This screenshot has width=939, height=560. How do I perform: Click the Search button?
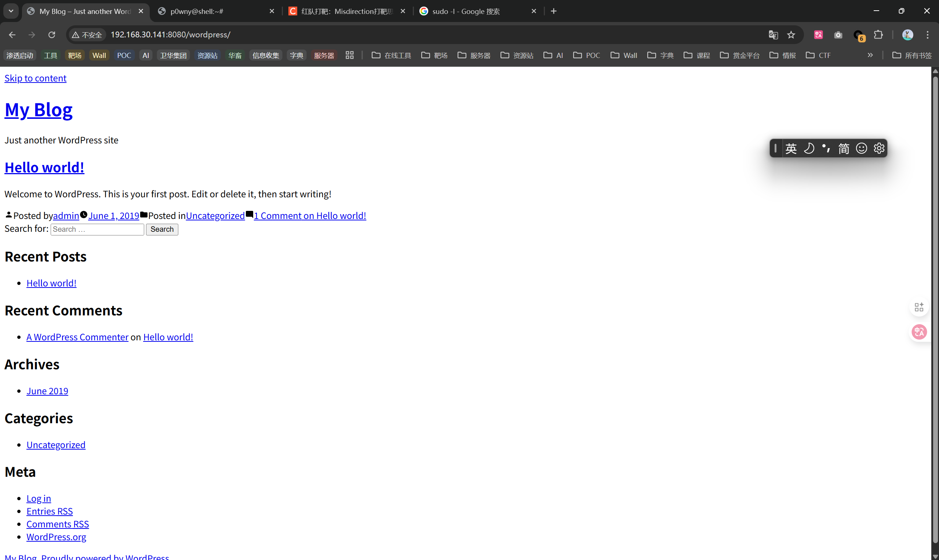pyautogui.click(x=162, y=229)
